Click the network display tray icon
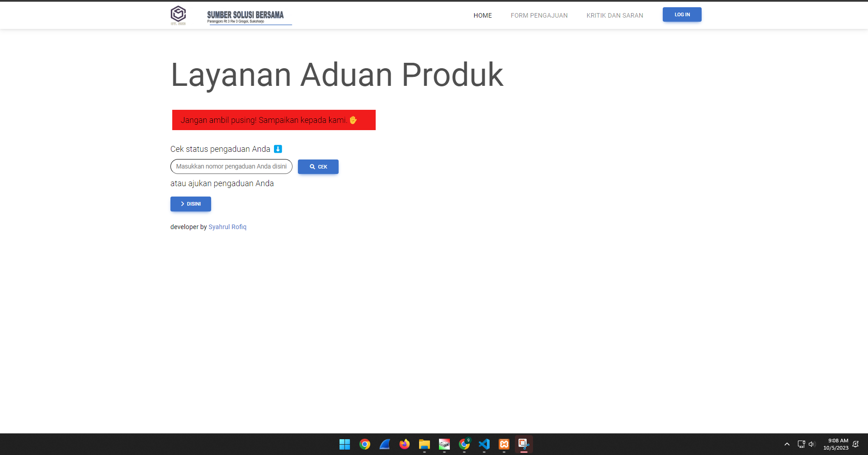 [801, 444]
